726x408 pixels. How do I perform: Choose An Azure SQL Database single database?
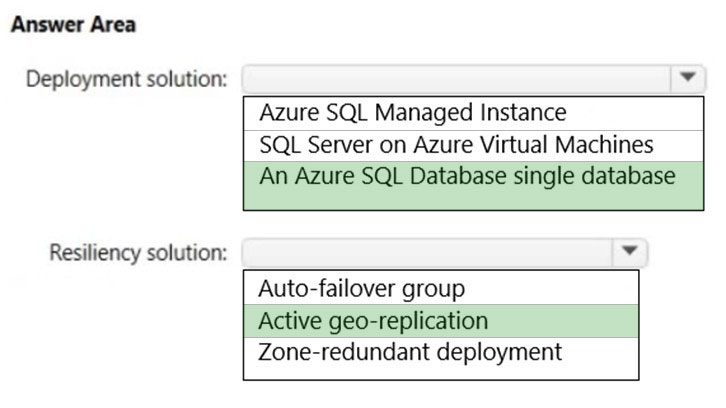point(473,185)
